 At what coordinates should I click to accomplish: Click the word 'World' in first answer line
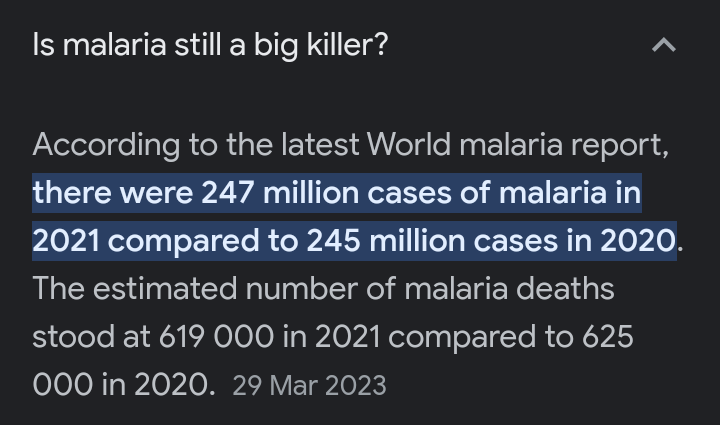click(409, 145)
